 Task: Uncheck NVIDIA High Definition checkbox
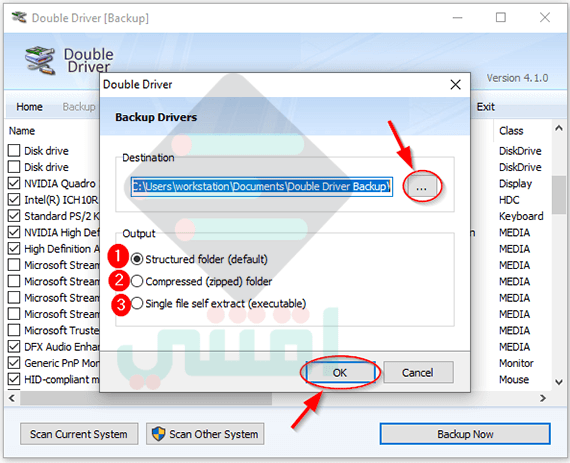tap(14, 232)
